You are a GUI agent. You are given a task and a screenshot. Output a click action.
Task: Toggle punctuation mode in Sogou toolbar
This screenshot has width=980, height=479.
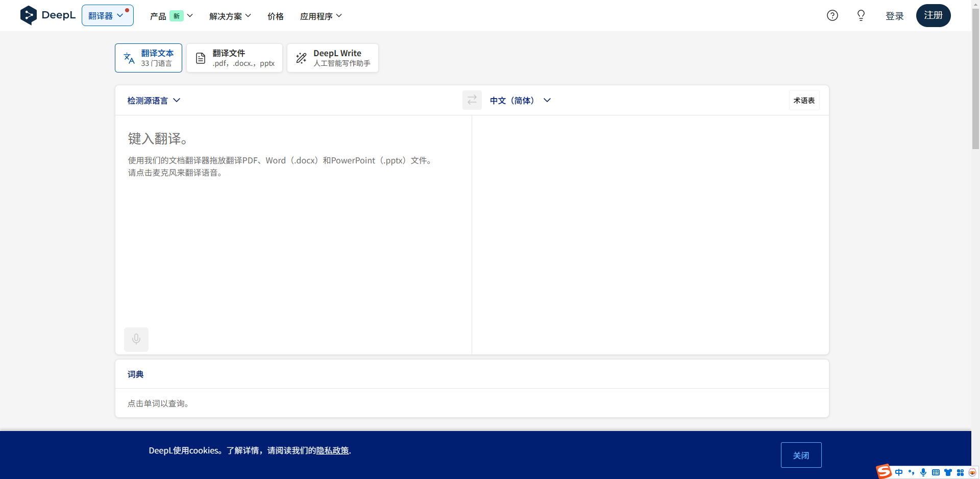[x=912, y=472]
